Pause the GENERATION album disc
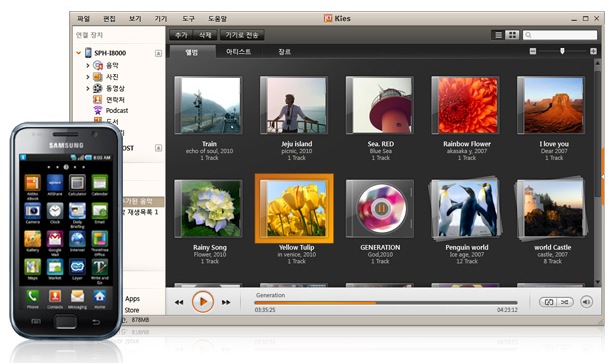The height and width of the screenshot is (363, 614). 380,208
